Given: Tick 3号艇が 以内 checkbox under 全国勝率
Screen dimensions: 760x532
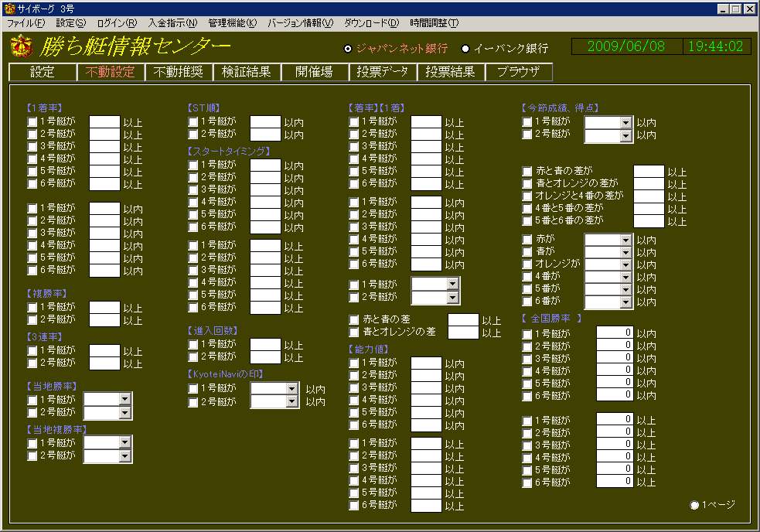Looking at the screenshot, I should (x=527, y=360).
